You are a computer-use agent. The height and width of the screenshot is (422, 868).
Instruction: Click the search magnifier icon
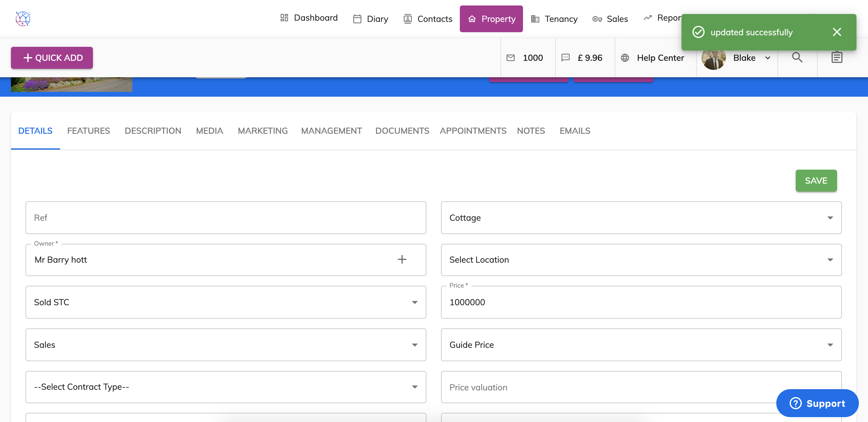pos(797,58)
